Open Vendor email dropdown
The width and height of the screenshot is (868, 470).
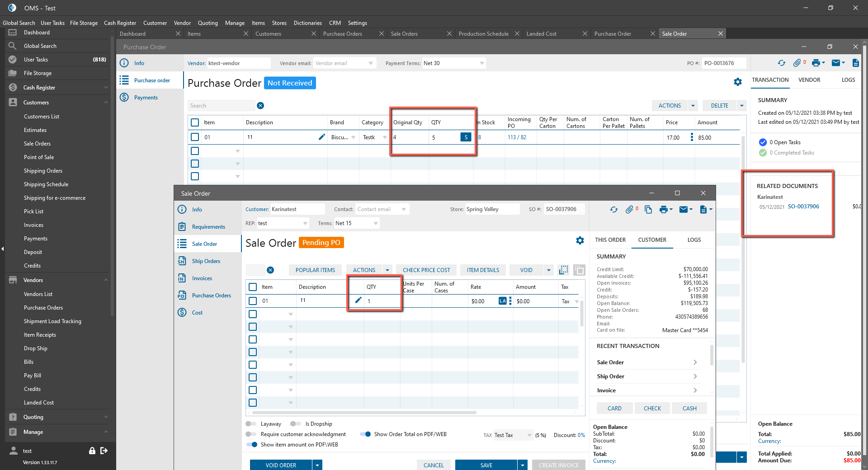tap(371, 63)
